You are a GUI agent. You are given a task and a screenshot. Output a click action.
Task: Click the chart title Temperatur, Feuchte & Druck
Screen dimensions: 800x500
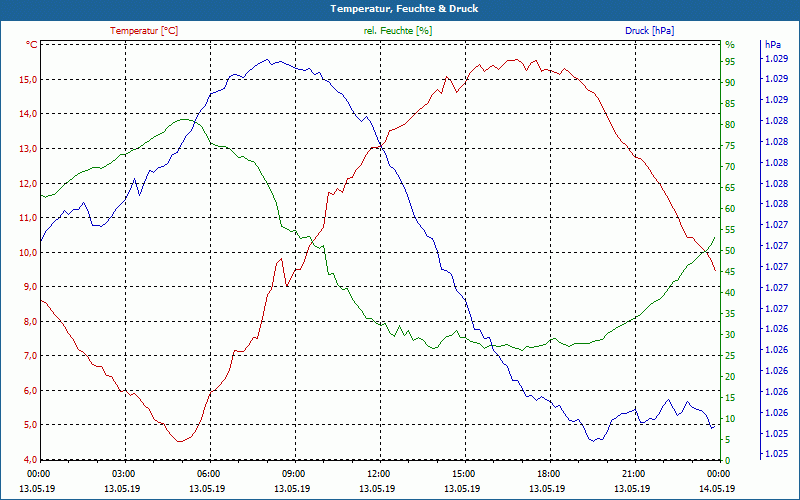(x=404, y=9)
